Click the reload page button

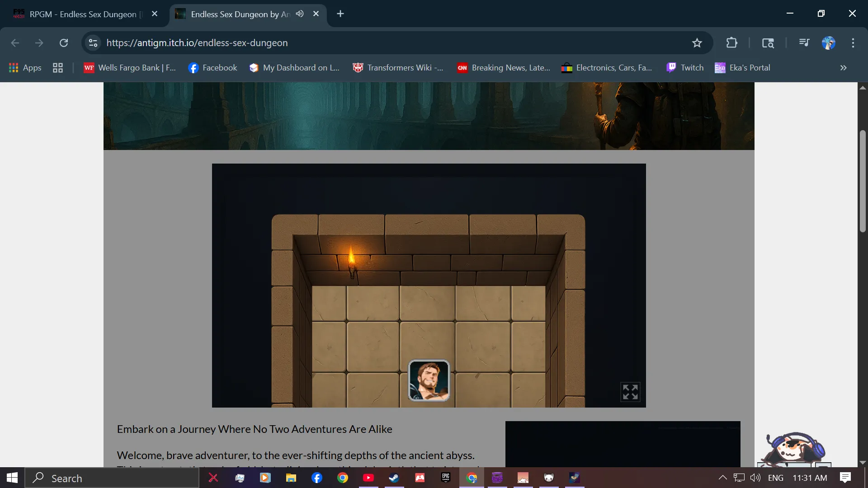click(64, 43)
